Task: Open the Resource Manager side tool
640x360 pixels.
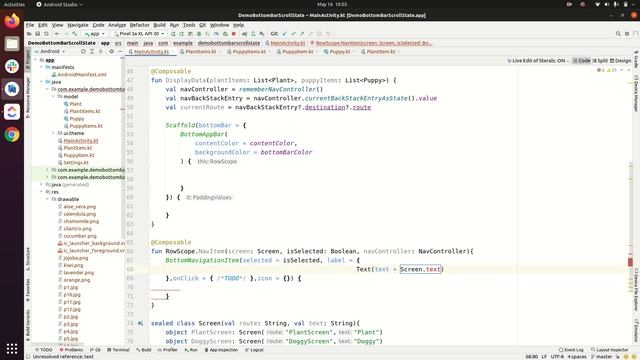Action: pos(28,98)
